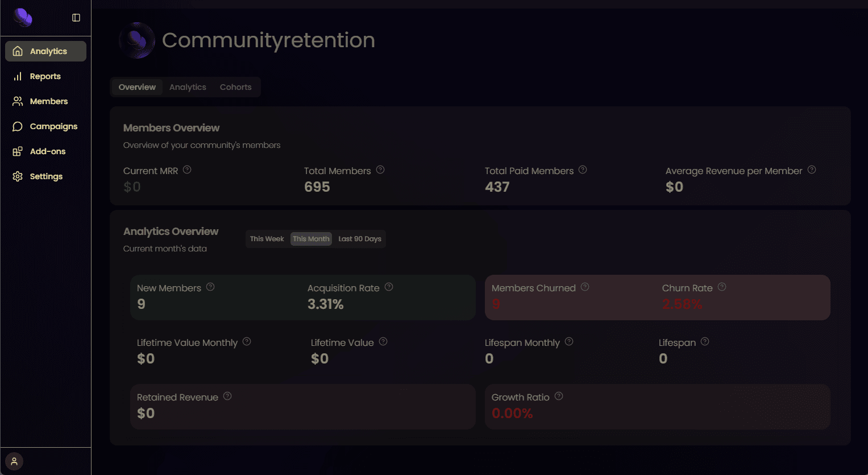Open the user profile avatar icon

[14, 461]
